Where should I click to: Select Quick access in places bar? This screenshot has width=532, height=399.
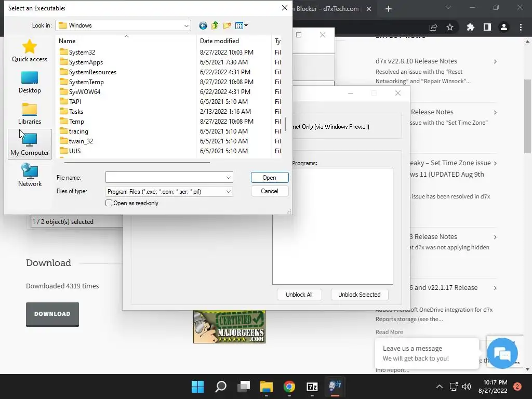click(30, 50)
